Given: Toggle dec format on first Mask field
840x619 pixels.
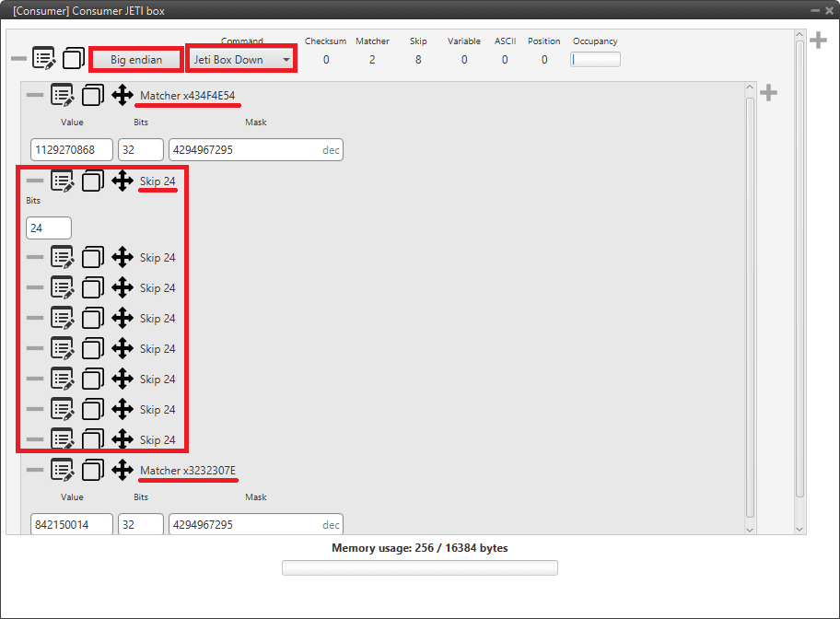Looking at the screenshot, I should [331, 150].
